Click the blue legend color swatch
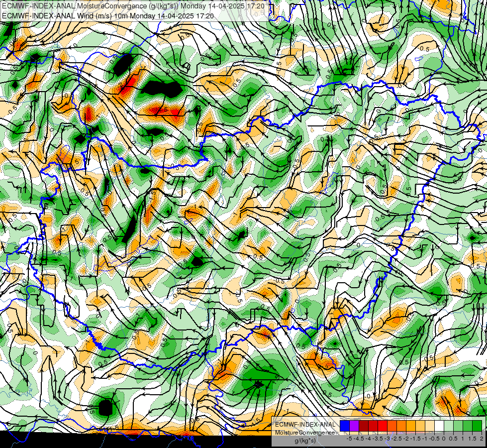 345,426
